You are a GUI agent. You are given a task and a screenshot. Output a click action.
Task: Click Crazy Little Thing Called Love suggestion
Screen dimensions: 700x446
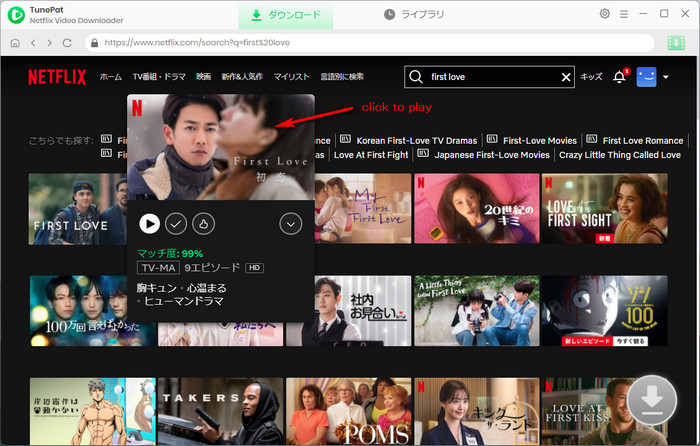click(x=620, y=155)
